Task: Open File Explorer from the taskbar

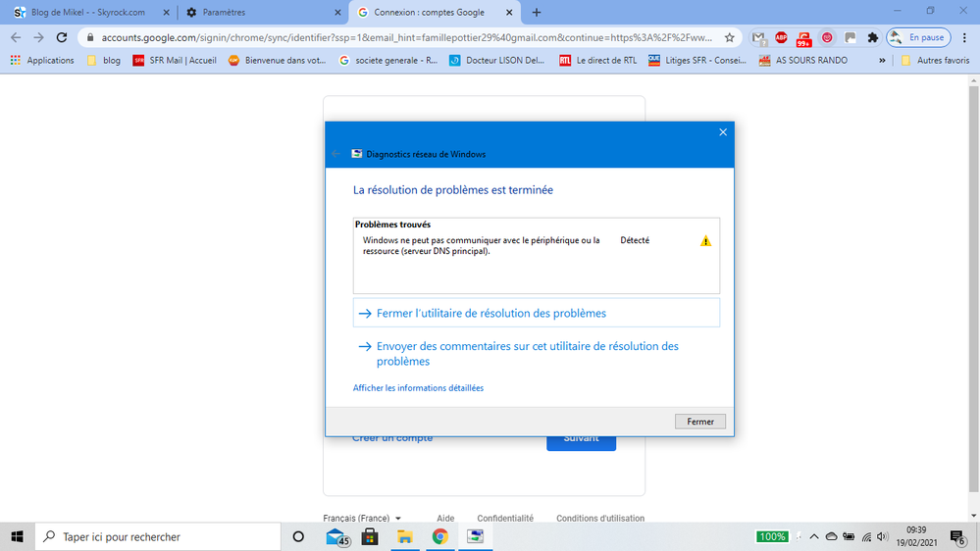Action: (x=405, y=536)
